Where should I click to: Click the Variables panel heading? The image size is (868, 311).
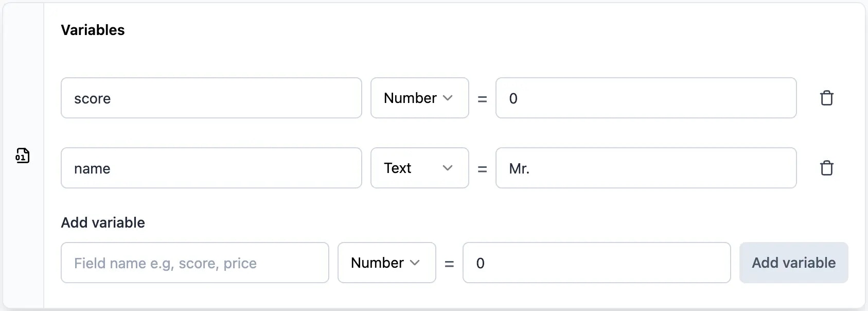[x=93, y=29]
